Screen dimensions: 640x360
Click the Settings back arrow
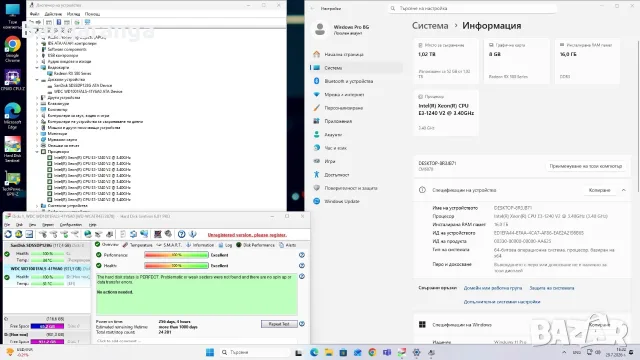click(312, 8)
